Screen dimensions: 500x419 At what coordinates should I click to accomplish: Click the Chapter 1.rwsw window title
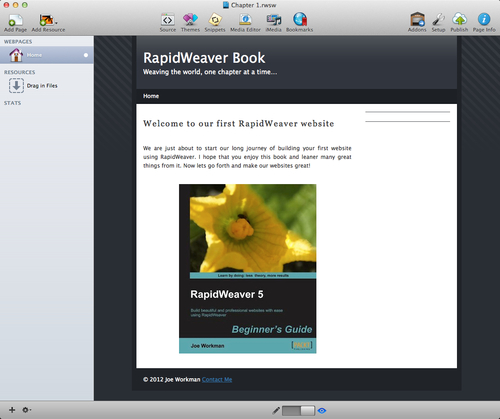click(x=254, y=5)
